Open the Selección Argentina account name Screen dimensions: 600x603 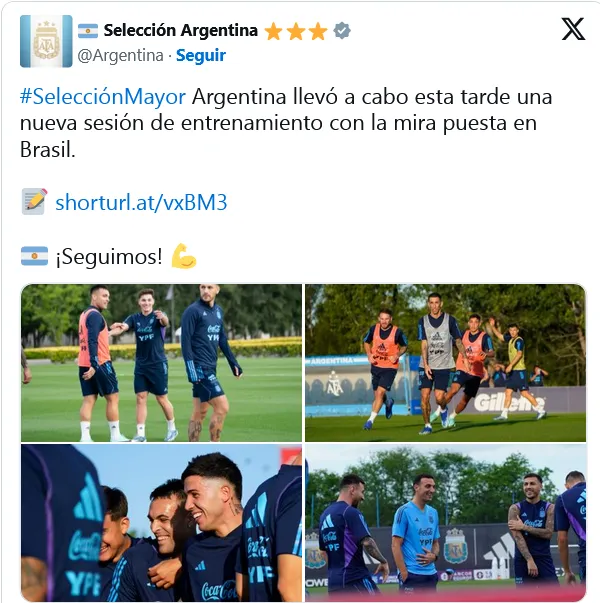coord(181,30)
